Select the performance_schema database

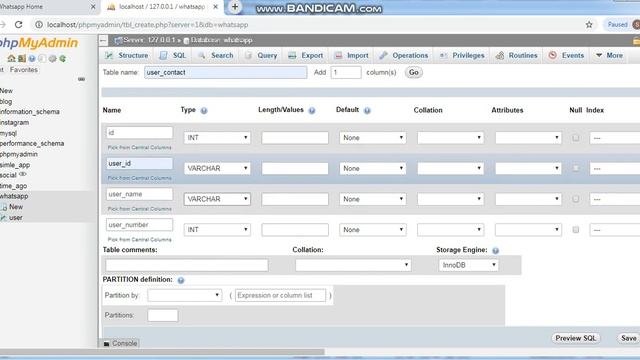point(32,144)
